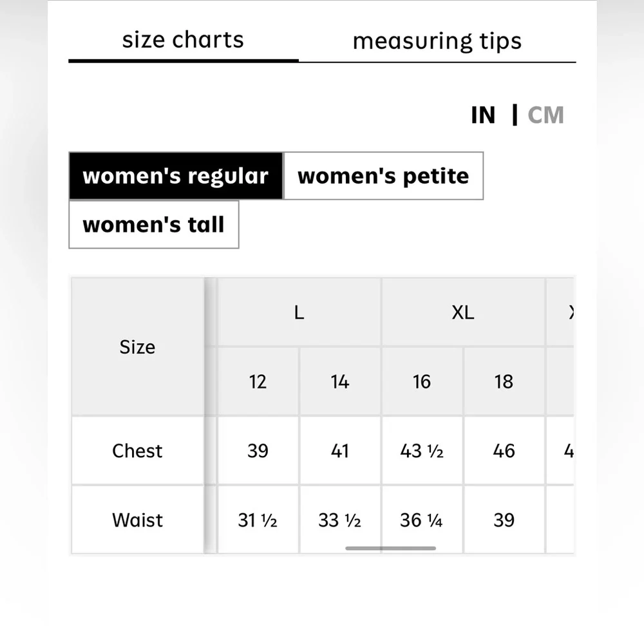Click the 43 ½ chest measurement cell
The width and height of the screenshot is (644, 644).
[422, 451]
